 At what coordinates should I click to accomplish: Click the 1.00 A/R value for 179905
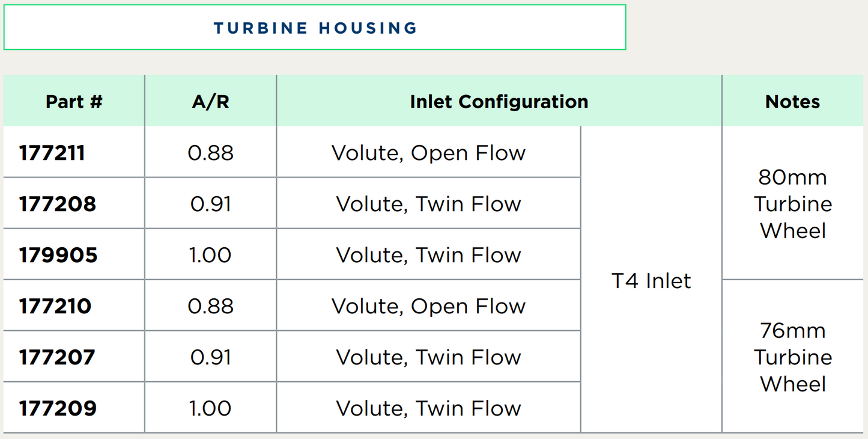pos(210,255)
